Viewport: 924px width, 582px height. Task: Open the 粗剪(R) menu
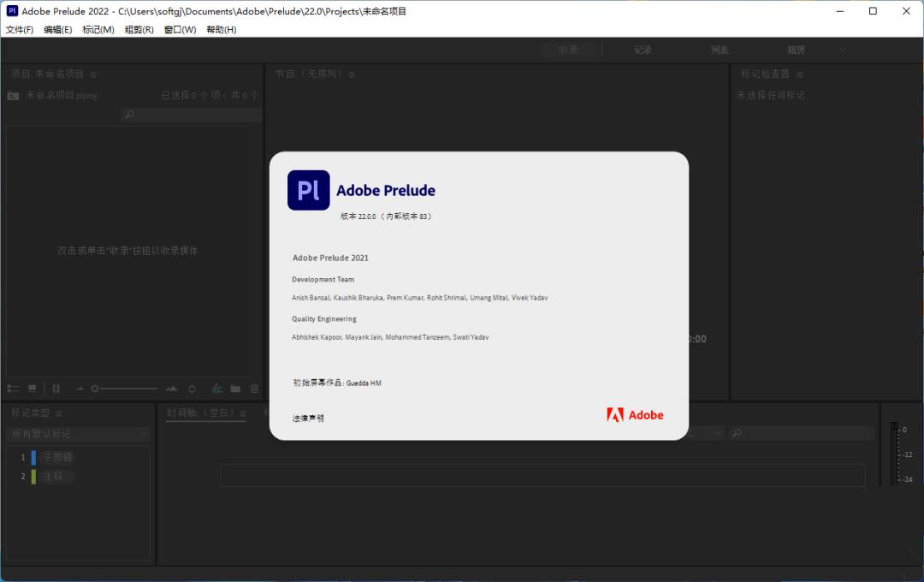click(139, 29)
